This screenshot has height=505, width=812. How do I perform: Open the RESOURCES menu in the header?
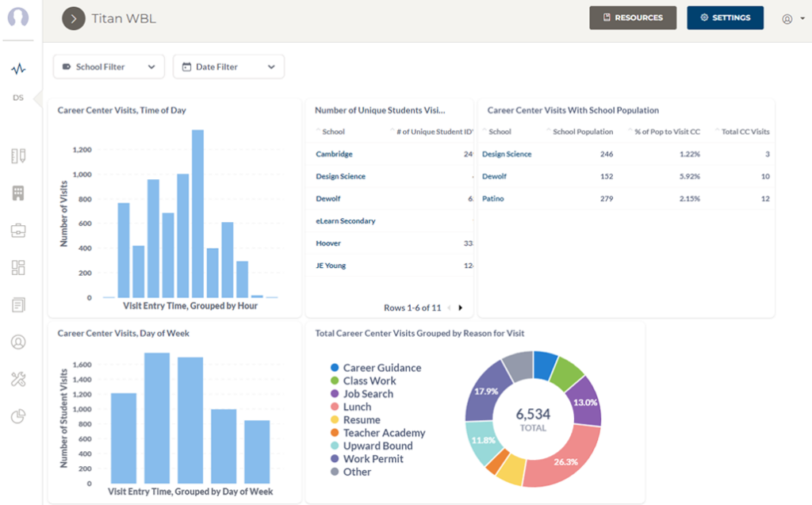point(633,17)
